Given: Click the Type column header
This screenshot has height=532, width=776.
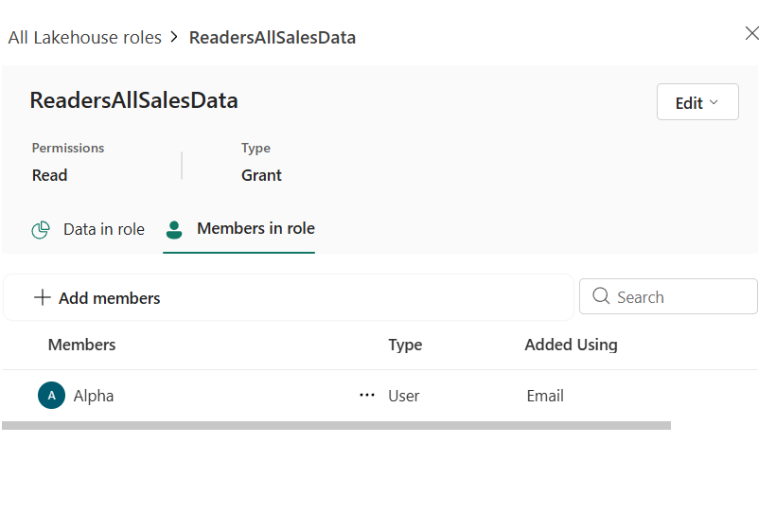Looking at the screenshot, I should click(405, 345).
